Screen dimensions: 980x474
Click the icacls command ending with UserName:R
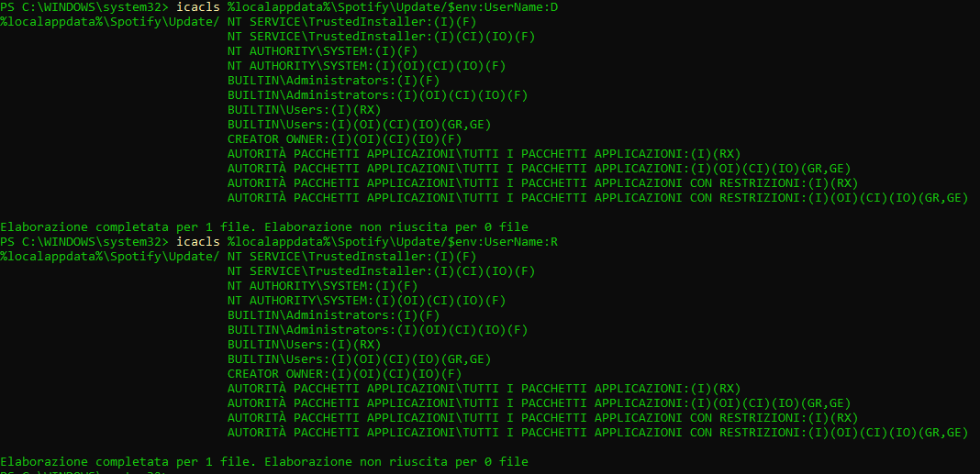click(x=367, y=241)
